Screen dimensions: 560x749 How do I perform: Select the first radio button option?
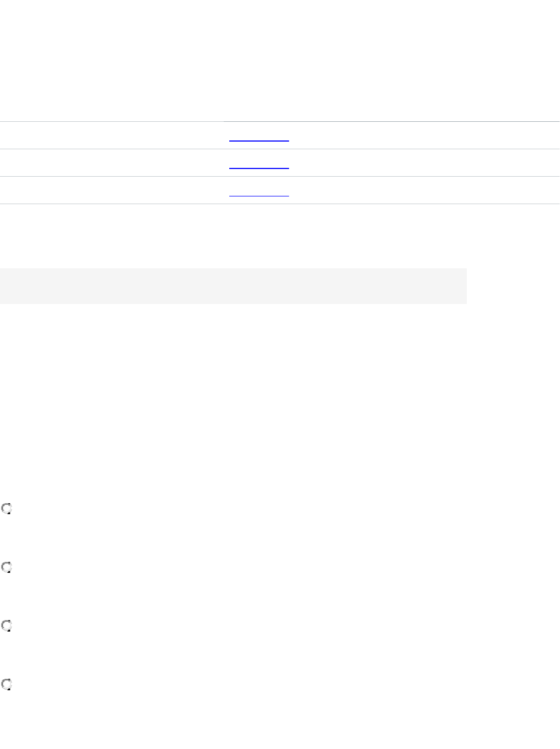point(7,509)
